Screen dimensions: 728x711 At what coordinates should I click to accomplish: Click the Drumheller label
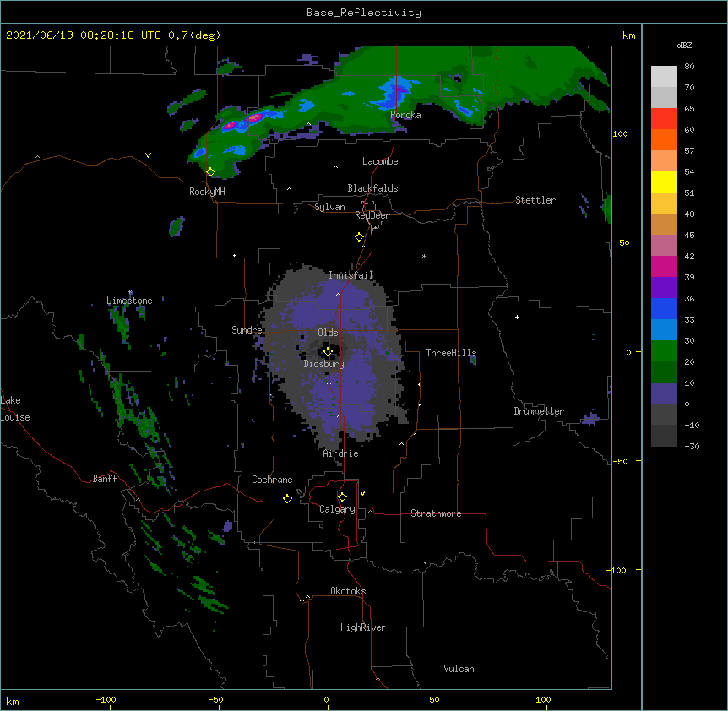click(x=539, y=411)
